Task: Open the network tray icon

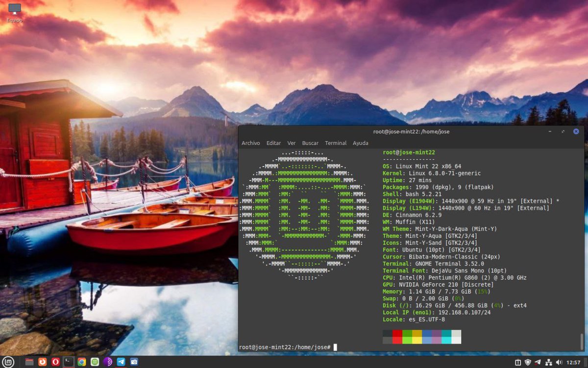Action: (549, 363)
